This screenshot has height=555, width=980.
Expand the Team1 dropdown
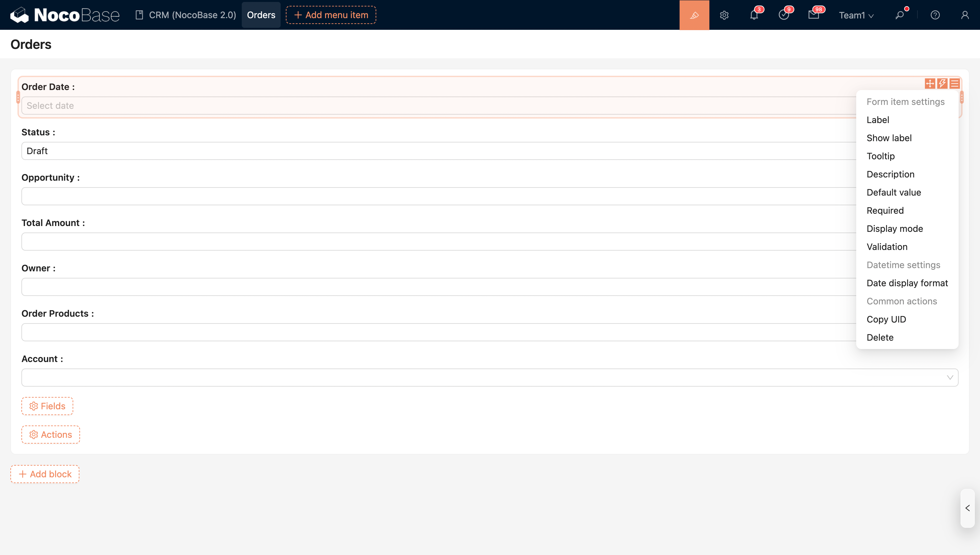tap(856, 15)
